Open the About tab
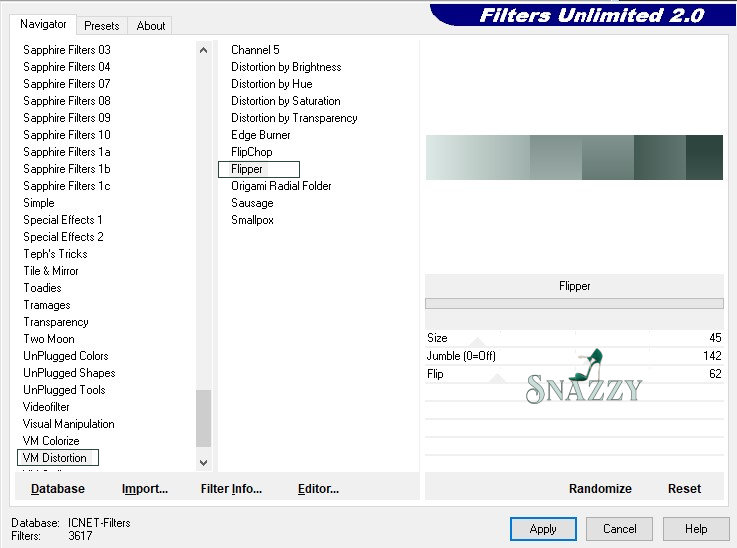The width and height of the screenshot is (737, 548). (x=151, y=26)
